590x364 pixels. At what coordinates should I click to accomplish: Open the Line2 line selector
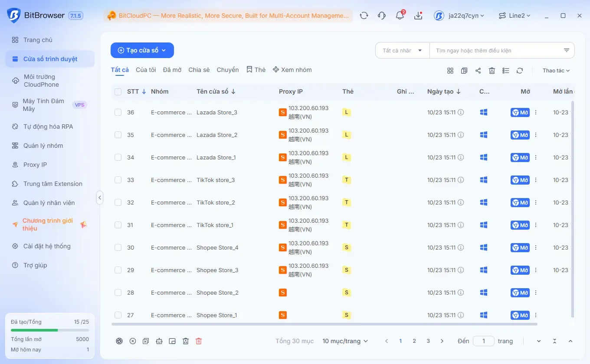[515, 16]
